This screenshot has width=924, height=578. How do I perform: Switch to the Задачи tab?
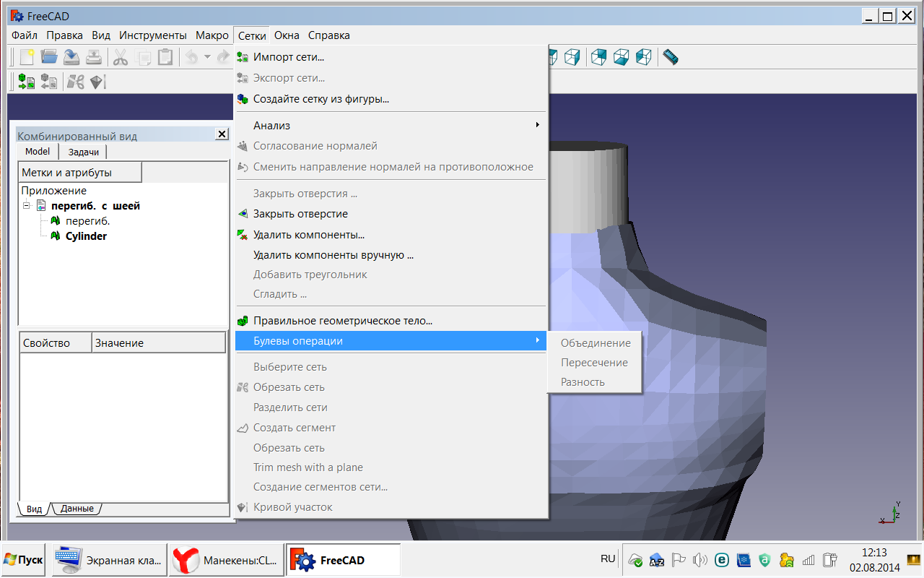click(x=84, y=152)
